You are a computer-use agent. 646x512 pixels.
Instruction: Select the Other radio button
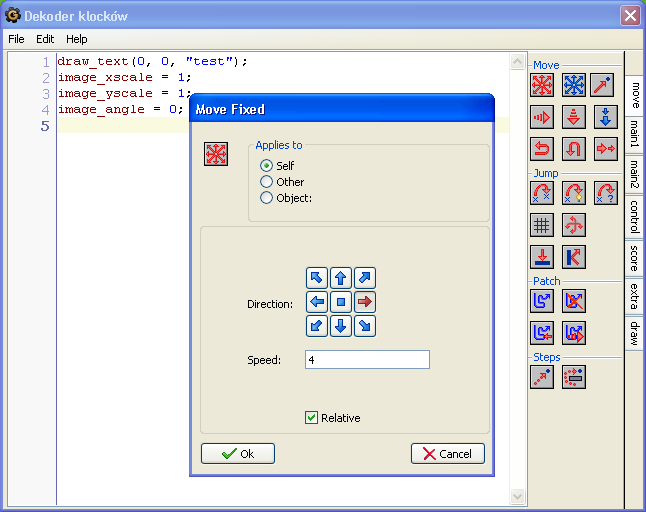(x=267, y=182)
